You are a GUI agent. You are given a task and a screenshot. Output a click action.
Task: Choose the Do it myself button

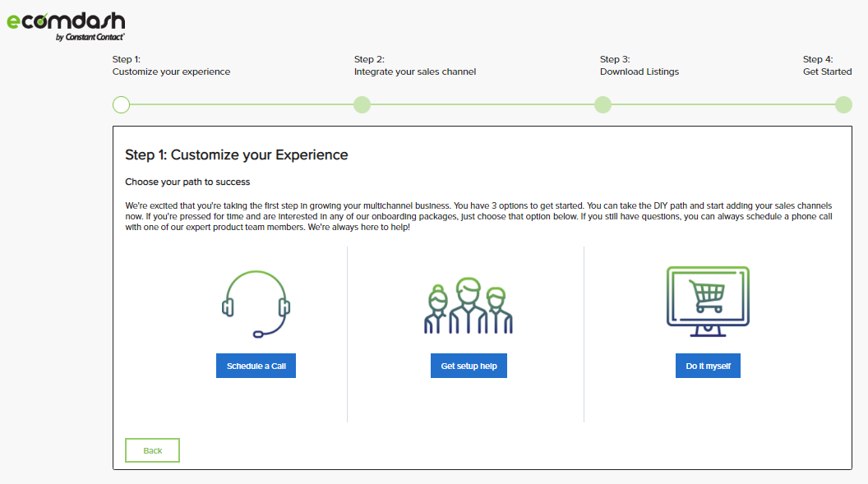708,366
